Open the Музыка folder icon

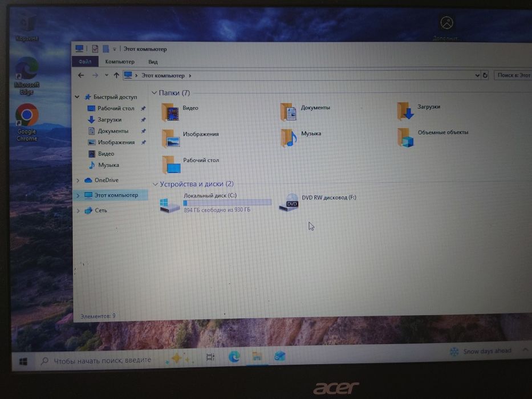click(x=289, y=138)
